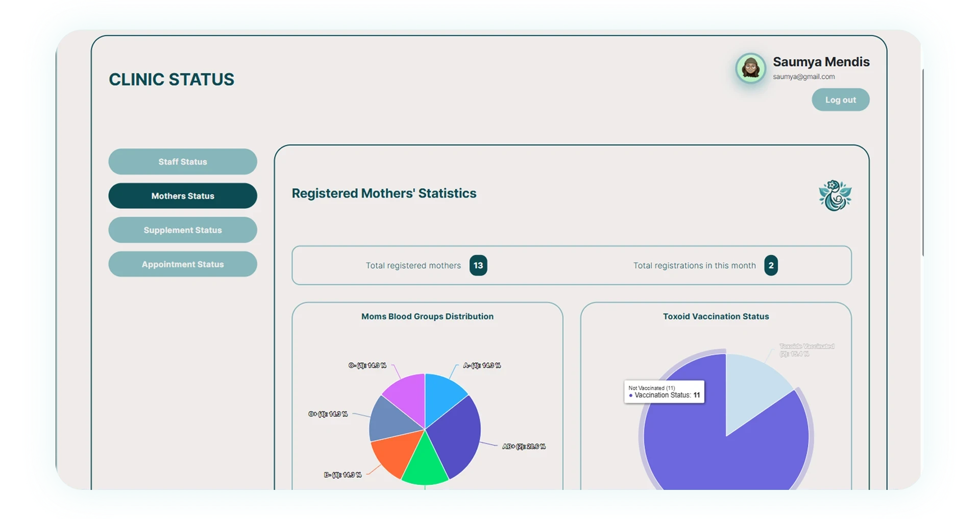Go to Appointment Status
Image resolution: width=980 pixels, height=519 pixels.
click(x=183, y=264)
